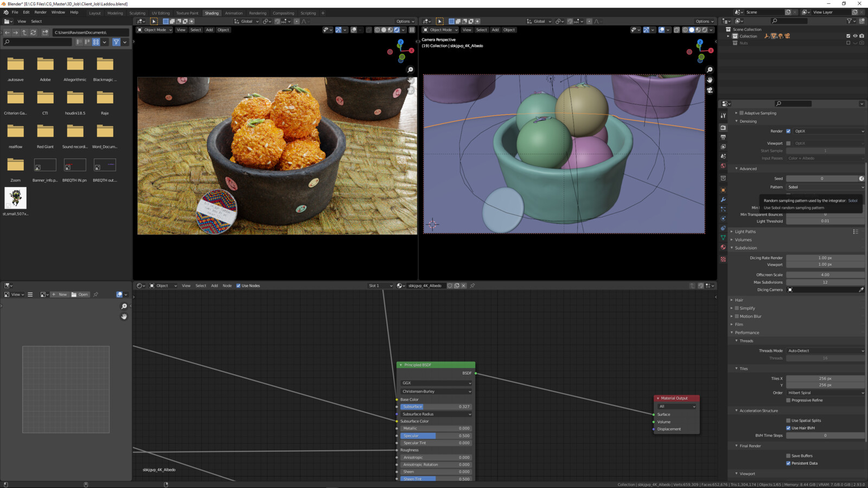
Task: Open tile Order Hilbert Spiral dropdown
Action: [825, 393]
